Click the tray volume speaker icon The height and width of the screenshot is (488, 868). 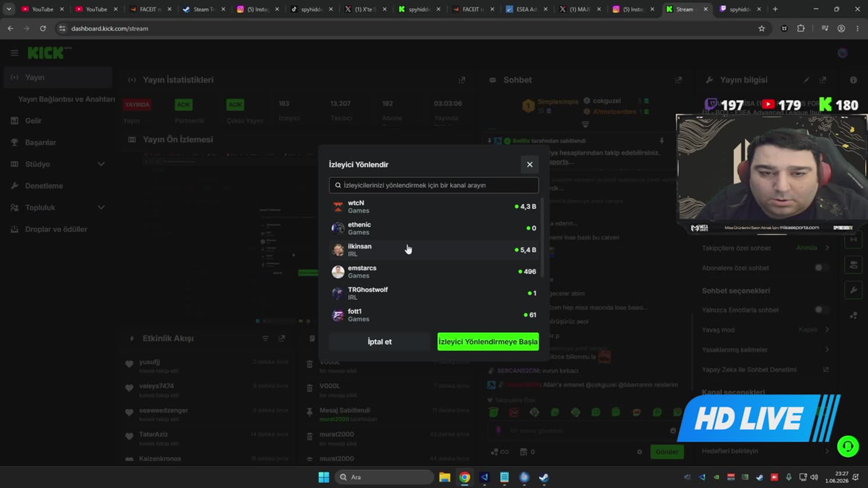(x=814, y=478)
